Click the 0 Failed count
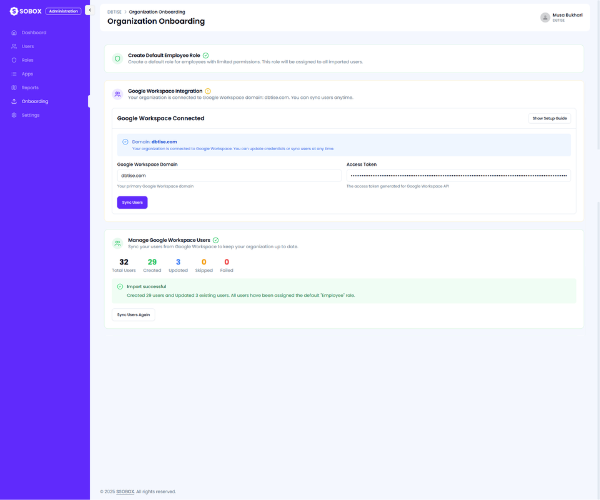 coord(227,262)
